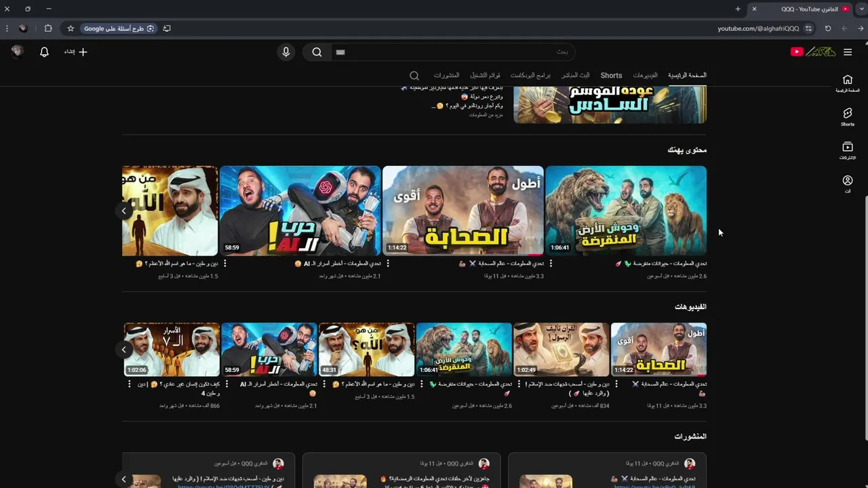This screenshot has height=488, width=868.
Task: Open options for أصعب شبهات ضد الإسلام video
Action: 519,384
